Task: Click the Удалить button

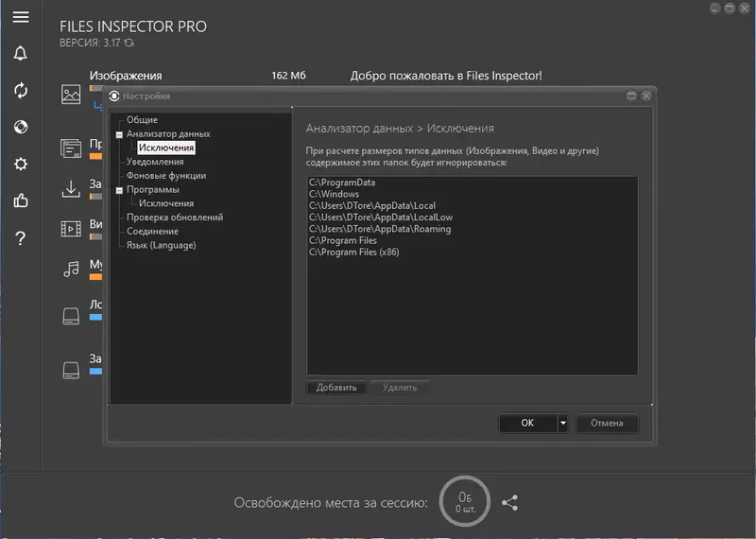Action: coord(400,388)
